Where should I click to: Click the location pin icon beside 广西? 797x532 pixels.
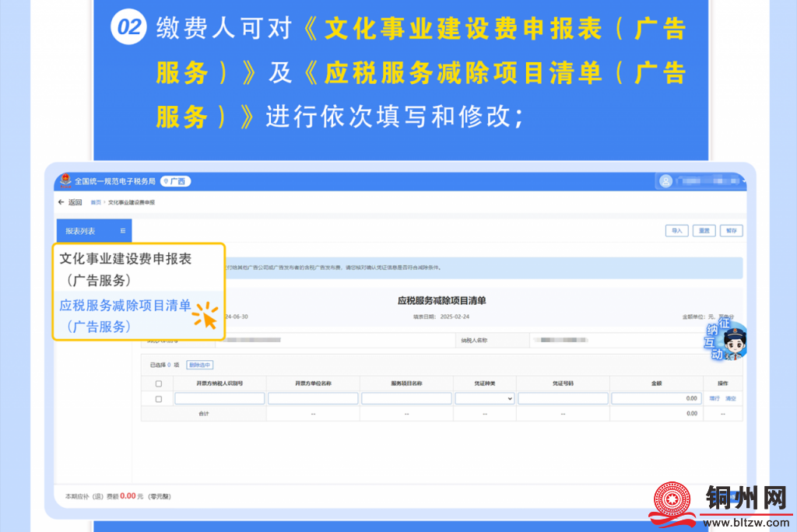[166, 182]
